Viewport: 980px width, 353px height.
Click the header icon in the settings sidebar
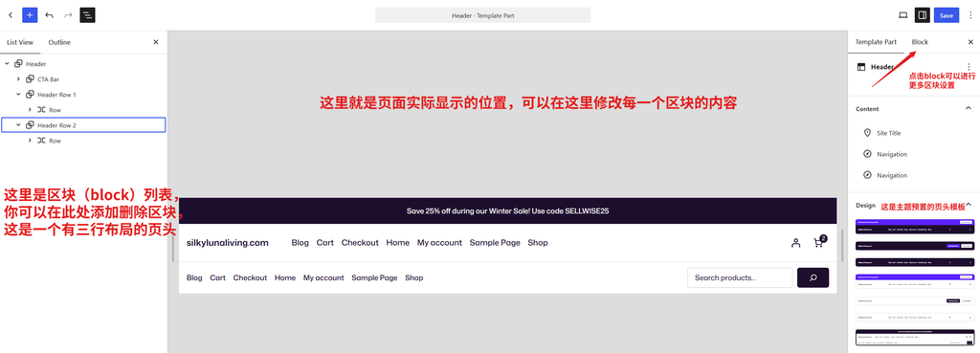(x=860, y=67)
